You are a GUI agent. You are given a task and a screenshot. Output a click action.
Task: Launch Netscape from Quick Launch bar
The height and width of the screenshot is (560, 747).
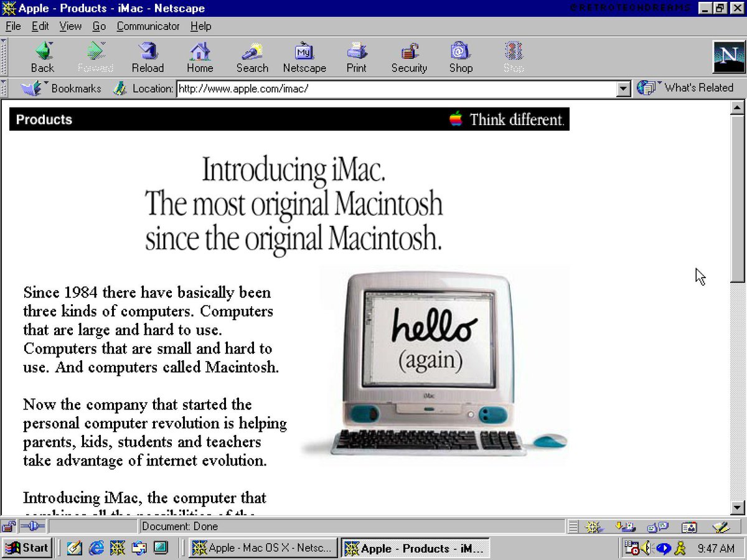point(117,548)
